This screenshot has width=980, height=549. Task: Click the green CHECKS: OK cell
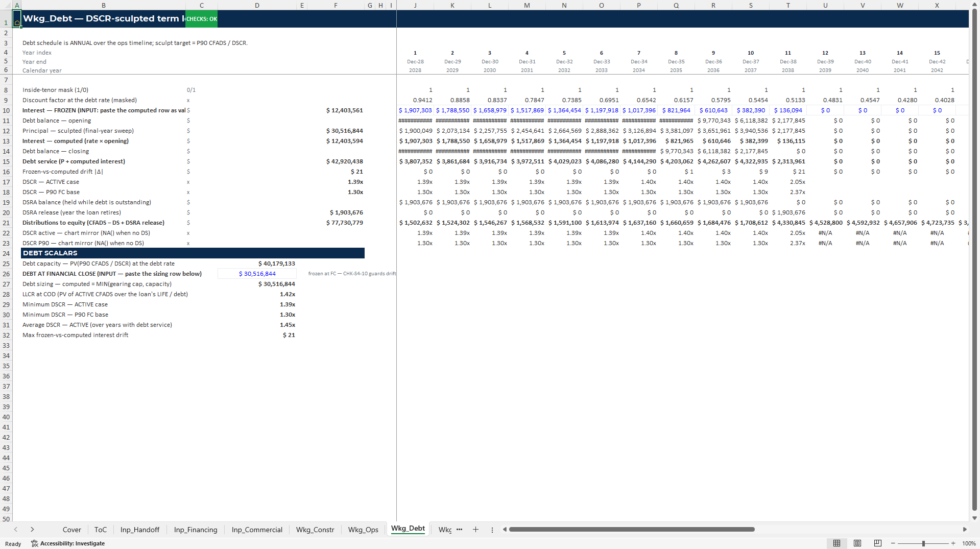point(202,19)
